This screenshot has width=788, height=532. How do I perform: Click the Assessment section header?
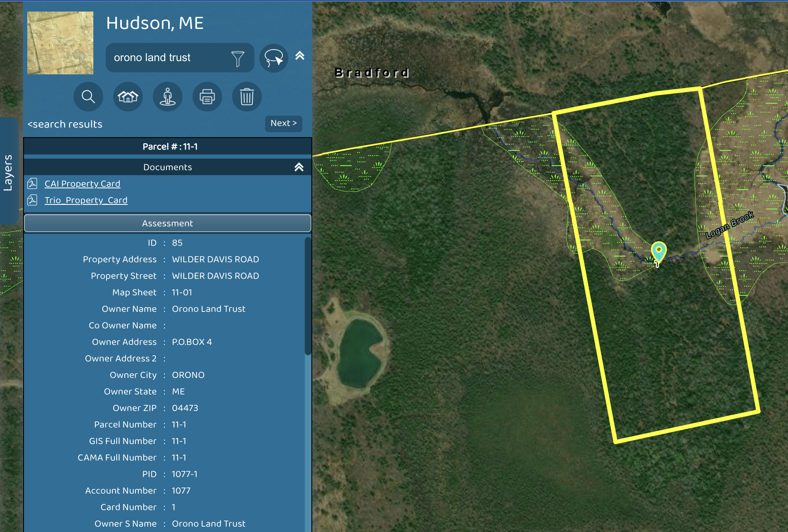point(167,223)
